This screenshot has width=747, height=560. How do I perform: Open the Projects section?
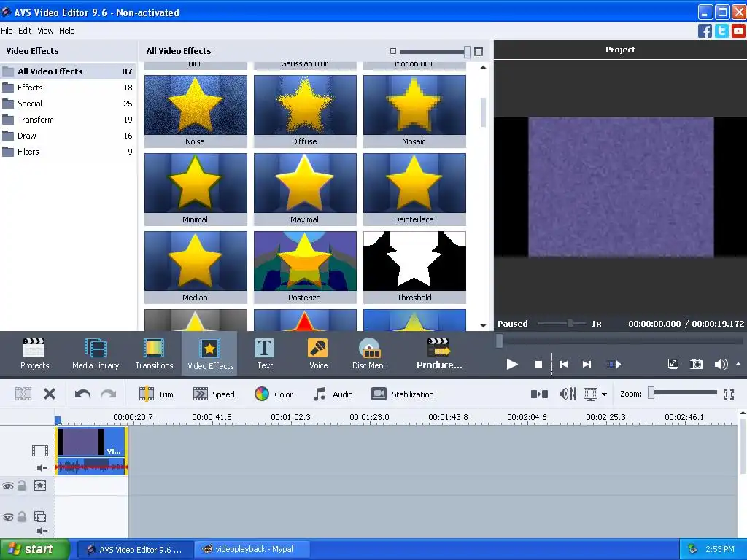[x=34, y=354]
